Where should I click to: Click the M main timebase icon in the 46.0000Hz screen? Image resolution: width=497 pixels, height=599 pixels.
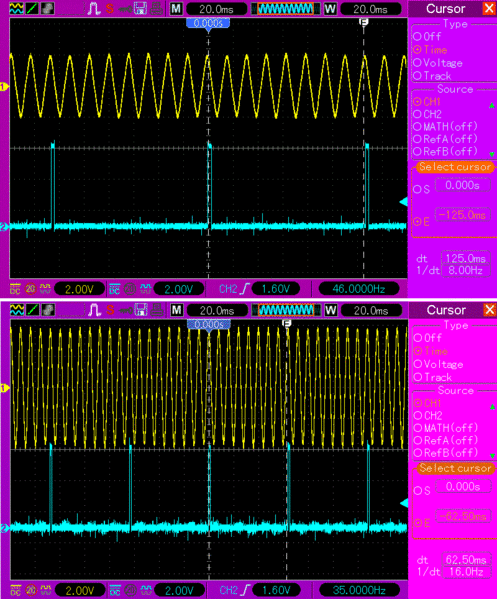(x=176, y=8)
